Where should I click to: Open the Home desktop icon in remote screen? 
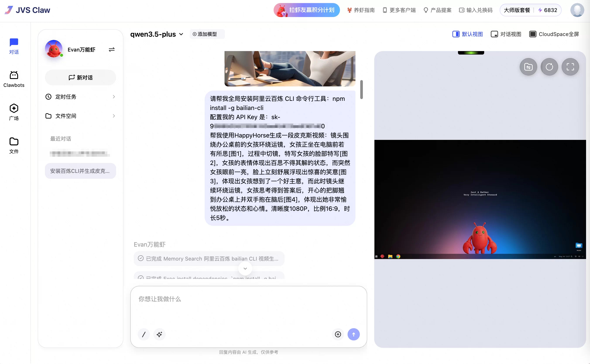(x=579, y=247)
